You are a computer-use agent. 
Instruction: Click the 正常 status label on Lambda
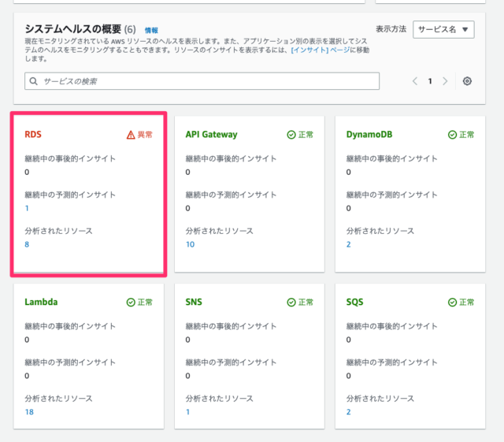(x=145, y=303)
